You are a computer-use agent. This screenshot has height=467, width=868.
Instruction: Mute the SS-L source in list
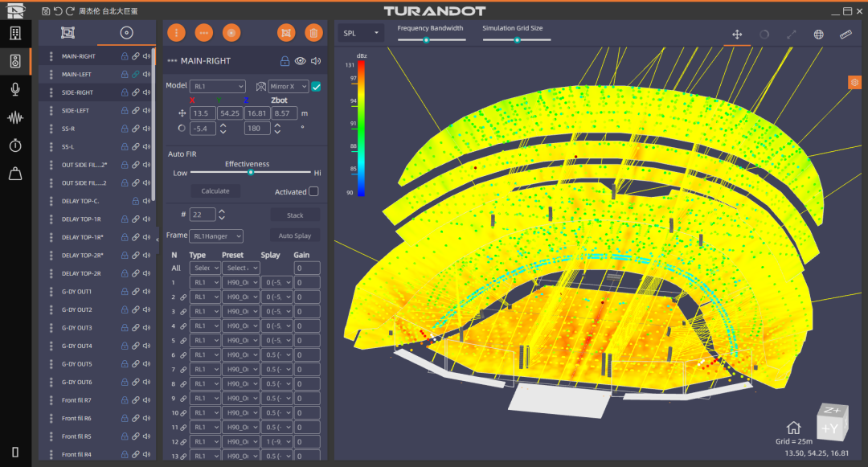coord(147,146)
